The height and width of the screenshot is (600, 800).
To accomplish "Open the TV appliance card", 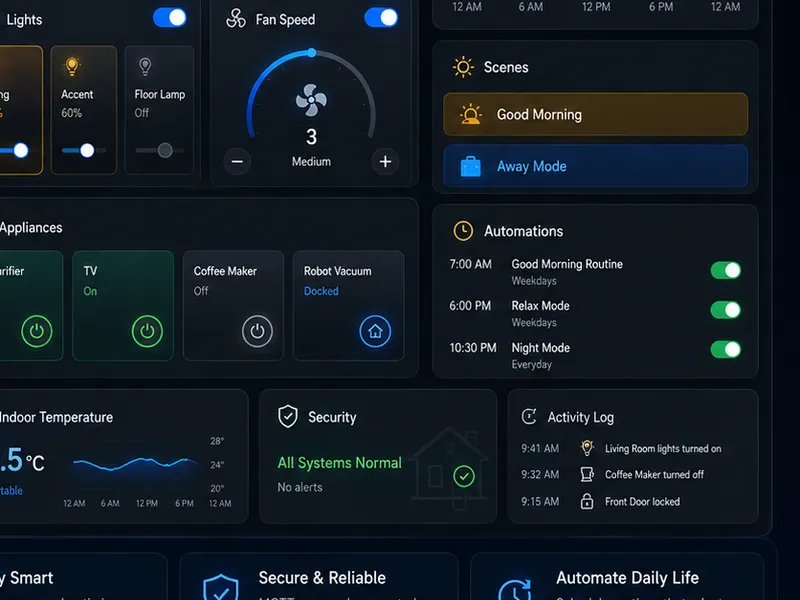I will click(123, 305).
